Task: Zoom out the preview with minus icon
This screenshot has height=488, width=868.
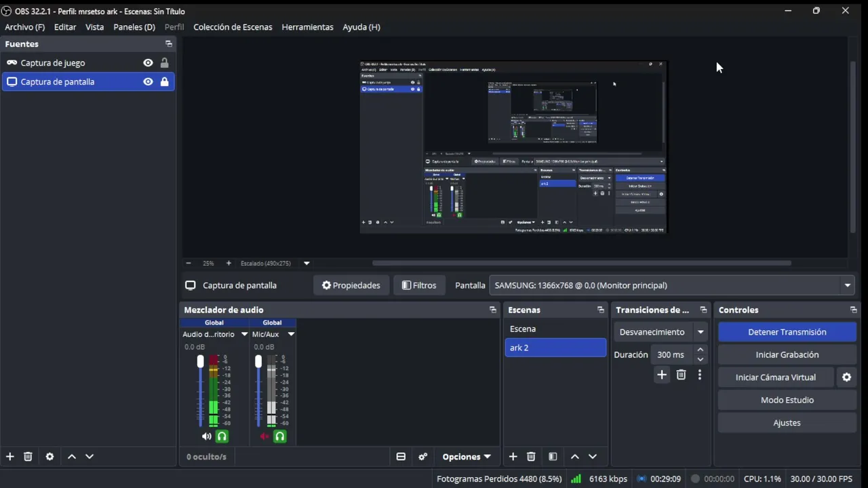Action: [x=189, y=263]
